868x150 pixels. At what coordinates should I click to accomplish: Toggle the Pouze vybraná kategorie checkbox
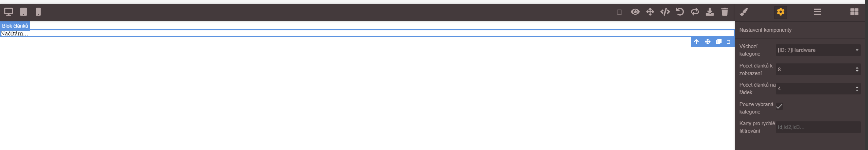[x=779, y=106]
